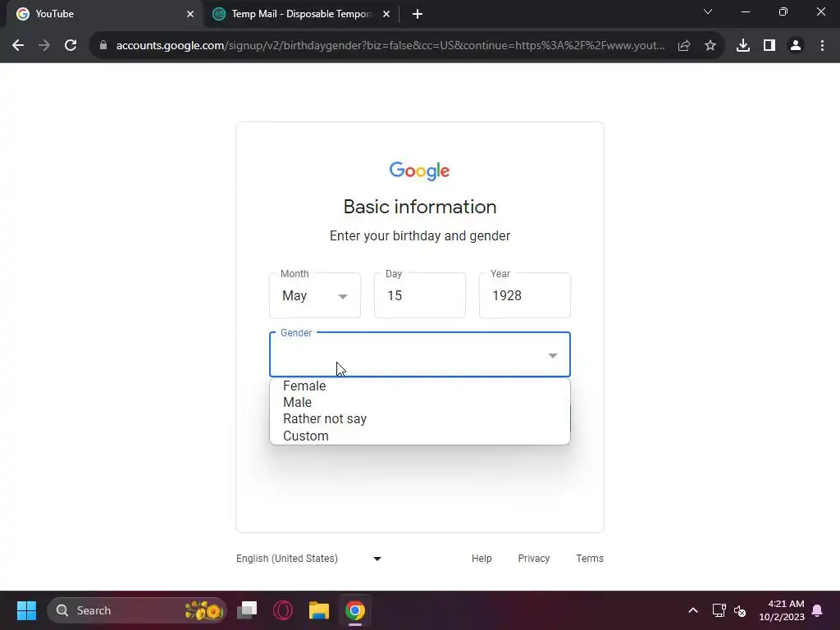Open the Privacy link
Screen dimensions: 840x630
coord(533,558)
